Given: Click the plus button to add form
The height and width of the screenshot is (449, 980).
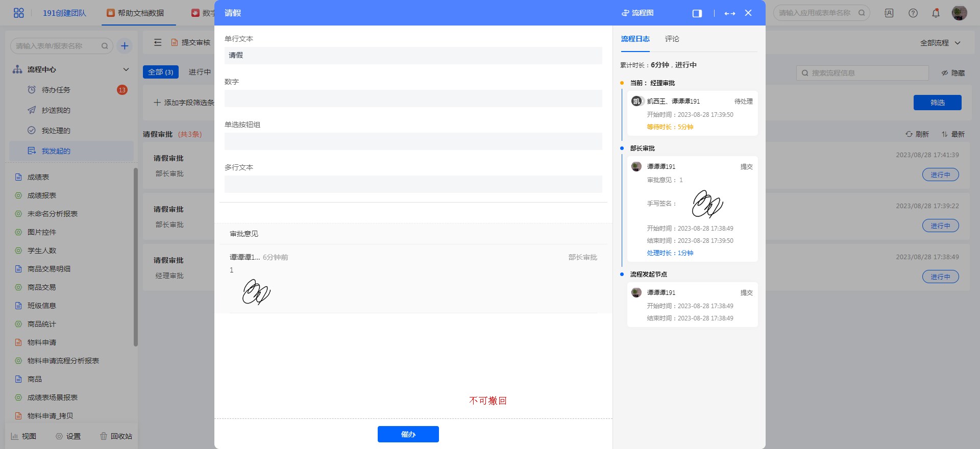Looking at the screenshot, I should (x=124, y=46).
